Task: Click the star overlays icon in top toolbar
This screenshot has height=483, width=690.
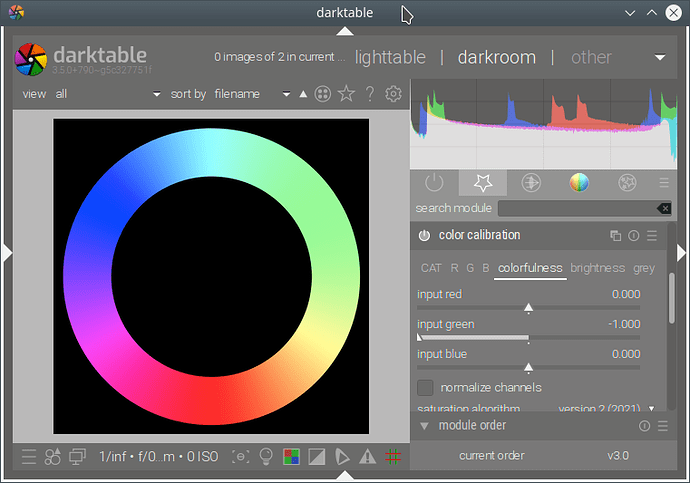Action: coord(346,94)
